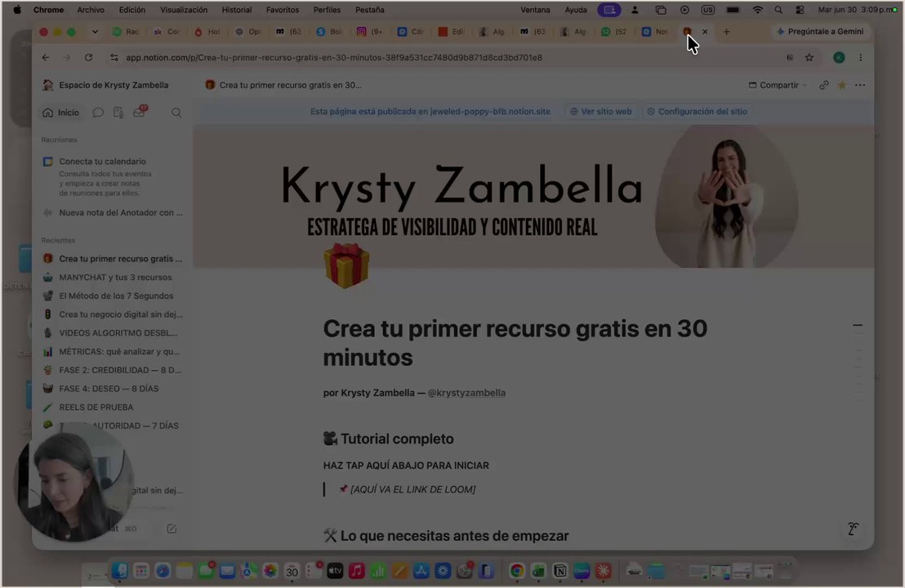This screenshot has width=905, height=588.
Task: Open Espacio de Krysty Zambella workspace switcher
Action: coord(105,85)
